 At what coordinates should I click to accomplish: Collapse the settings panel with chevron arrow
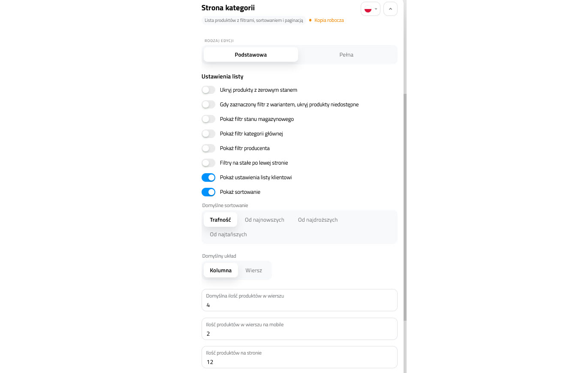(x=390, y=9)
